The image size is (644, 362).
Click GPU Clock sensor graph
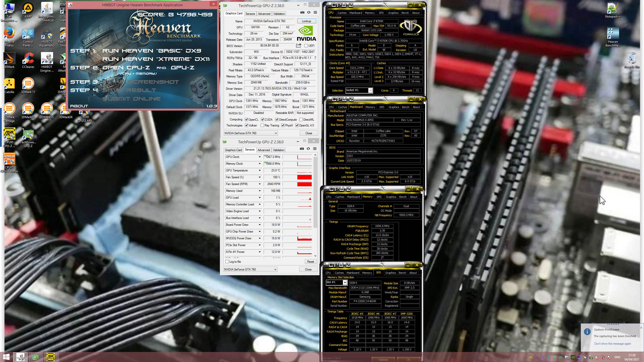[297, 157]
